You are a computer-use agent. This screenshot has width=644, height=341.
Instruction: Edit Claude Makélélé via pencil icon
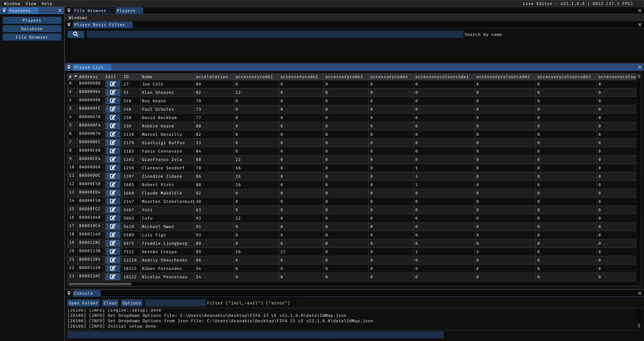tap(113, 193)
